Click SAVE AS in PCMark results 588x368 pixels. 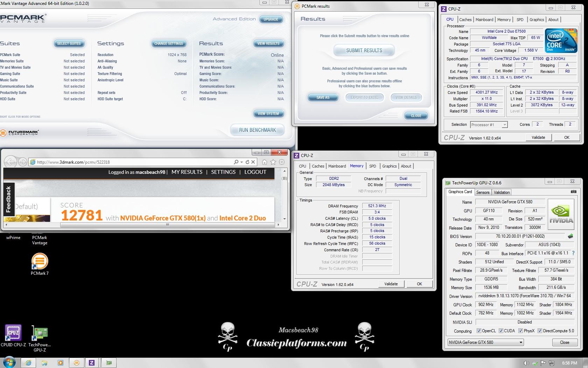point(323,97)
